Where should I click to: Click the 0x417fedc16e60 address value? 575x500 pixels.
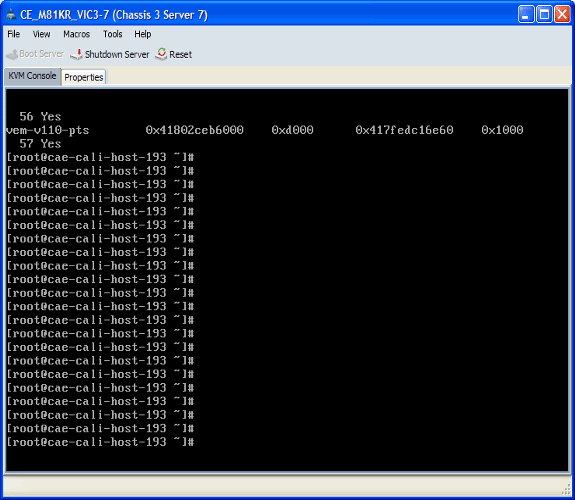[404, 130]
